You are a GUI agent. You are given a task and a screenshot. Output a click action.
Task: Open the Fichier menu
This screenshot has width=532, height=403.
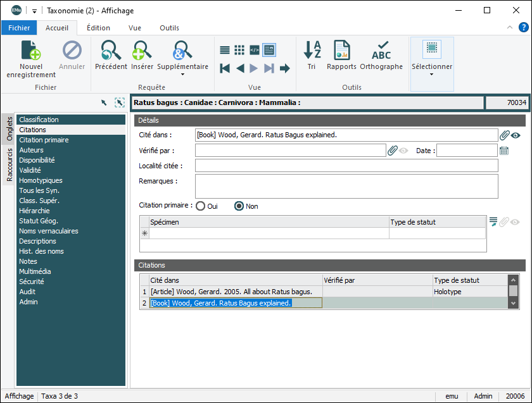click(x=19, y=28)
